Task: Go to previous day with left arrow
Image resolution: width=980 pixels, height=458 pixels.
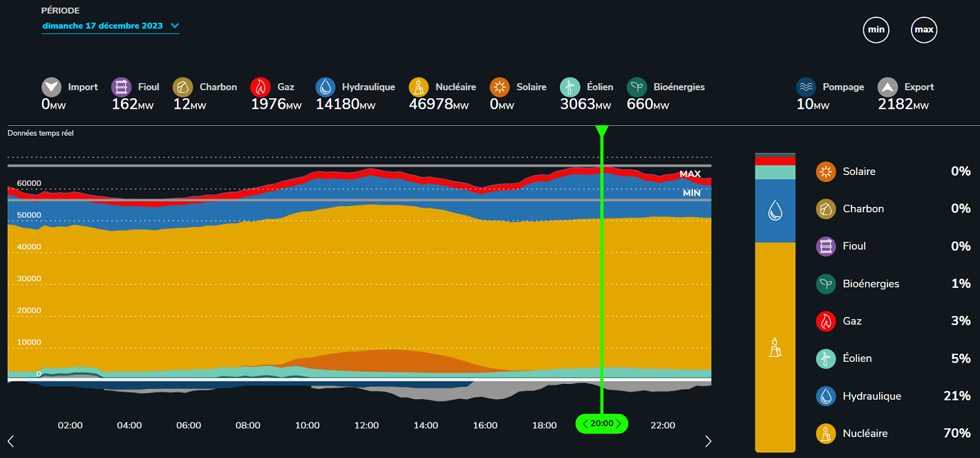Action: click(x=10, y=441)
